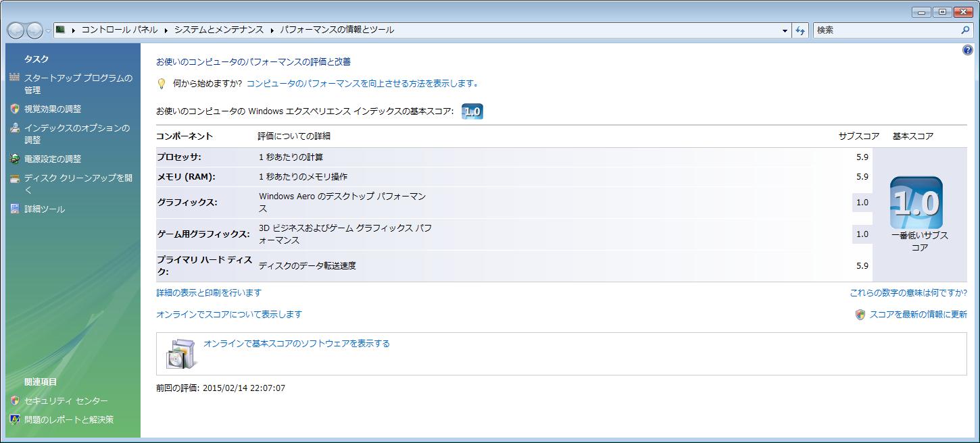
Task: Click スコアを最新の情報に更新 link
Action: click(918, 315)
